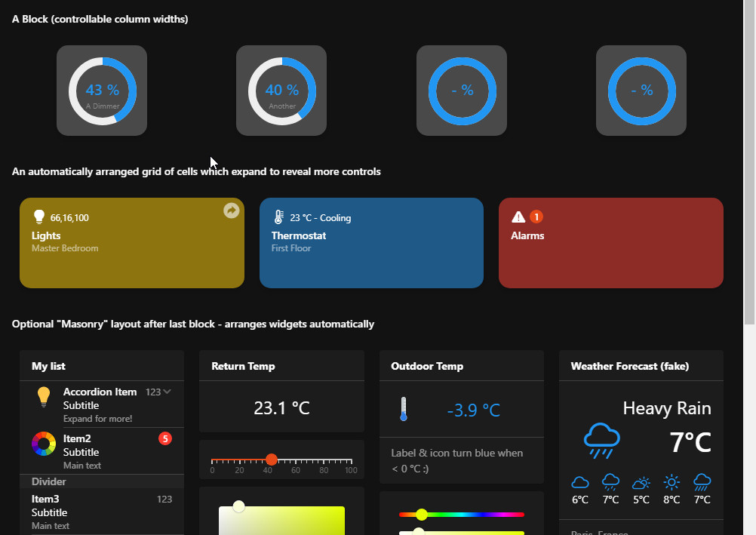Click the red "5" badge on Item2
The width and height of the screenshot is (756, 535).
(164, 438)
